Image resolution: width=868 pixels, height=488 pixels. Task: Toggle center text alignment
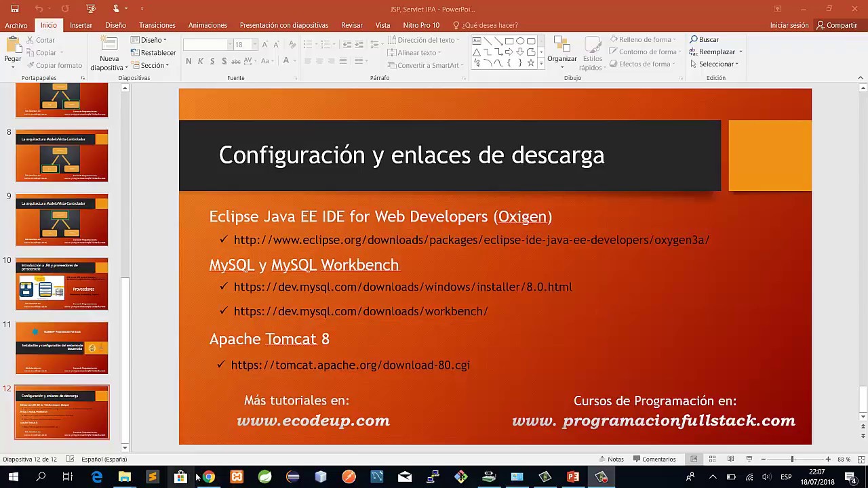pyautogui.click(x=319, y=61)
